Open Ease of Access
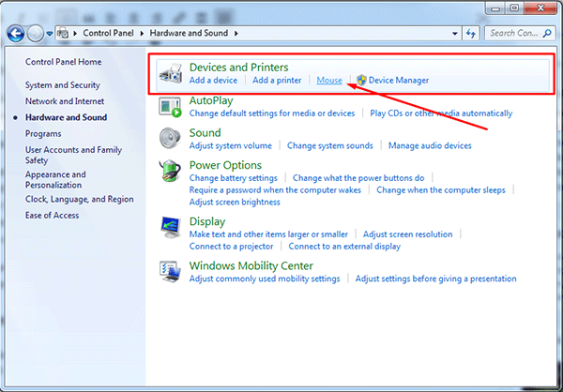563x392 pixels. 52,216
